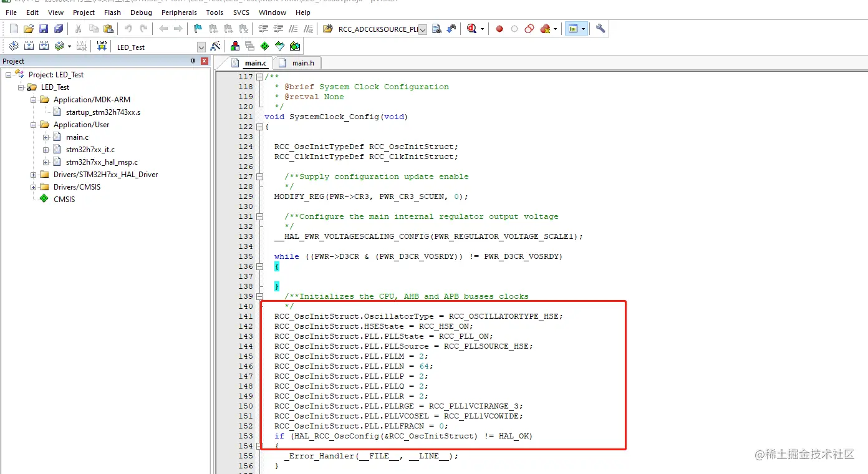
Task: Open Configuration with the wrench icon
Action: 600,29
